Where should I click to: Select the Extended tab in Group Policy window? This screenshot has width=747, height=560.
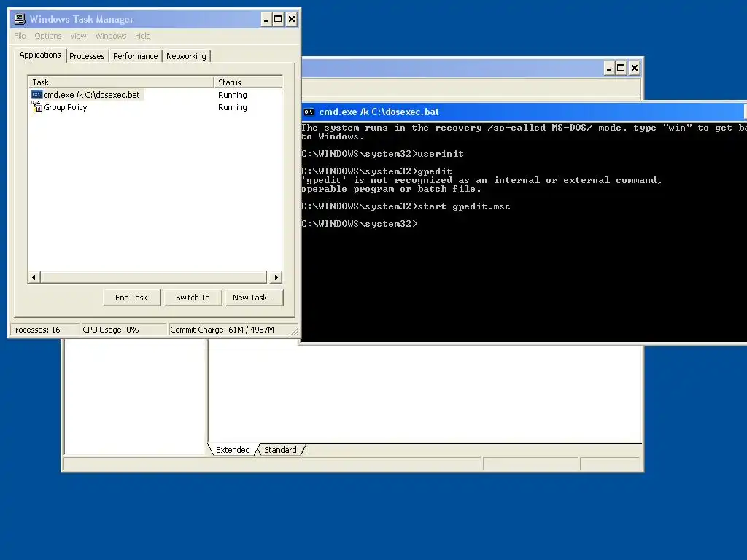click(233, 450)
